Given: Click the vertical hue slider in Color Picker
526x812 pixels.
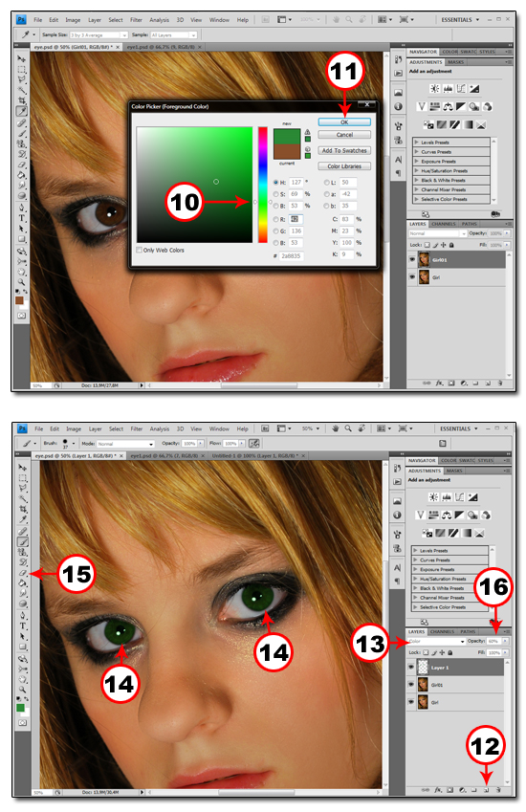Looking at the screenshot, I should coord(263,185).
